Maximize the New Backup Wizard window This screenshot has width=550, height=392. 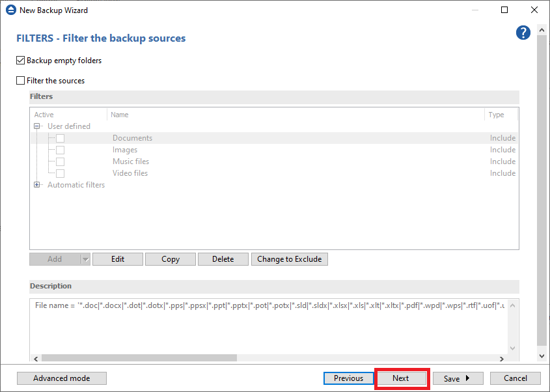pyautogui.click(x=504, y=10)
